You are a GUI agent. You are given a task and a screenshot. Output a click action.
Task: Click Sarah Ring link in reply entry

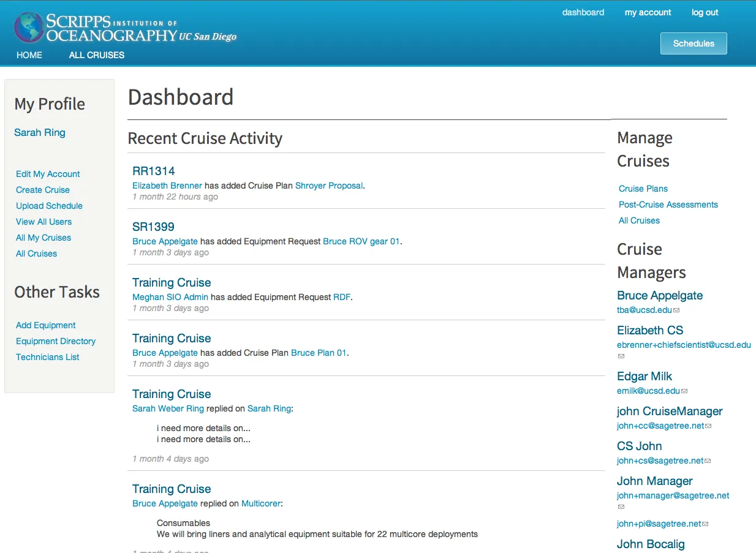(269, 408)
